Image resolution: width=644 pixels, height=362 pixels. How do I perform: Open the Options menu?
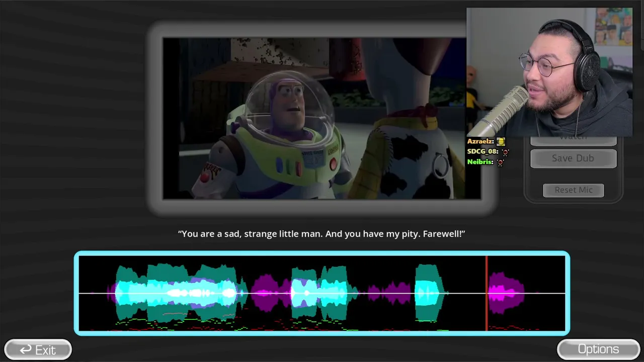[598, 349]
